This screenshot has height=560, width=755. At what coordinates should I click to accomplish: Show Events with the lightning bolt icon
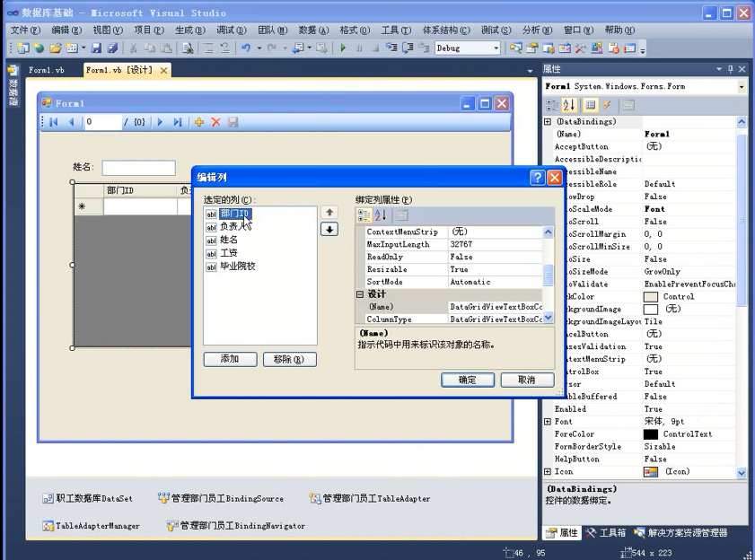coord(607,105)
